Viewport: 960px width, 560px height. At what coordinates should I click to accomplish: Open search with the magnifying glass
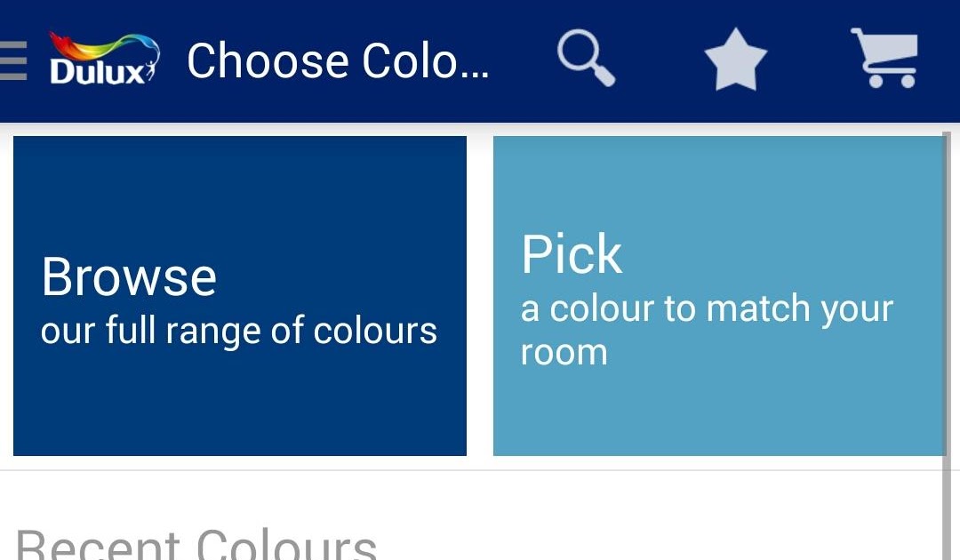(586, 59)
